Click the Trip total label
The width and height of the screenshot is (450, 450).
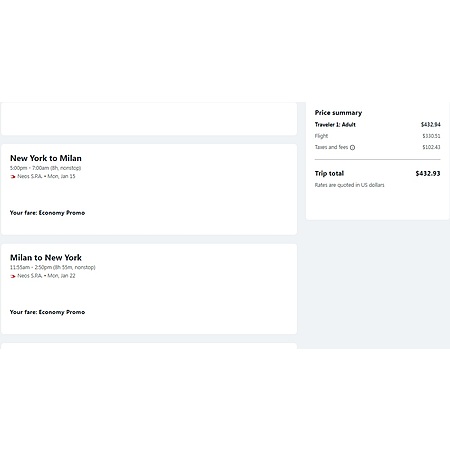tap(329, 173)
